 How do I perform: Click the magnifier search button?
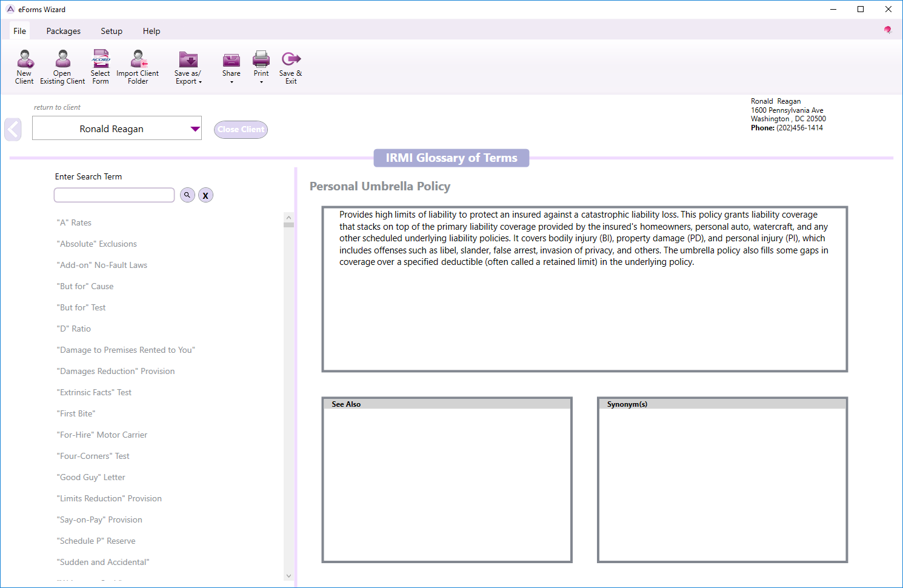(x=187, y=195)
